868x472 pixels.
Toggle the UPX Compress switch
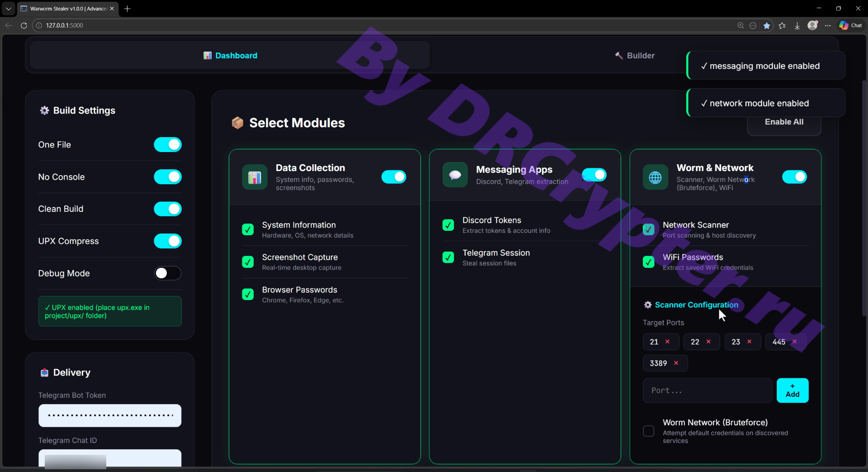pyautogui.click(x=168, y=241)
